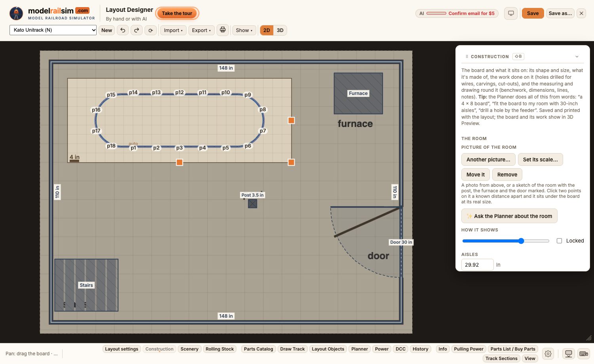Open the Rolling Stock tab
This screenshot has height=364, width=594.
(220, 349)
